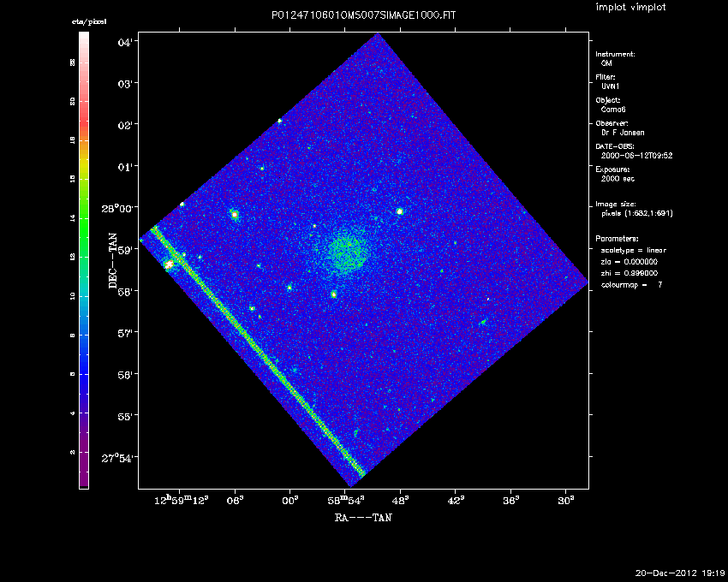Click the 'DATE-OBS:' label

614,146
